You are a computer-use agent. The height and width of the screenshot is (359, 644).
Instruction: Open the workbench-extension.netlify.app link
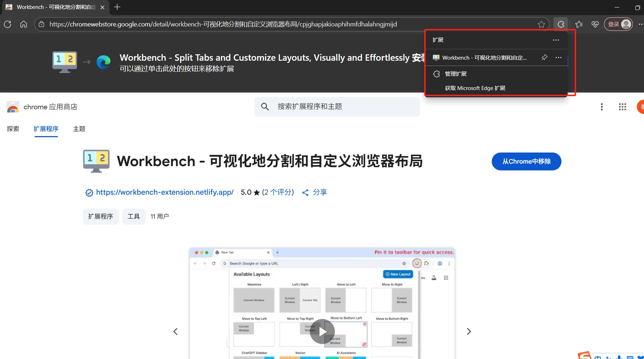pos(164,192)
